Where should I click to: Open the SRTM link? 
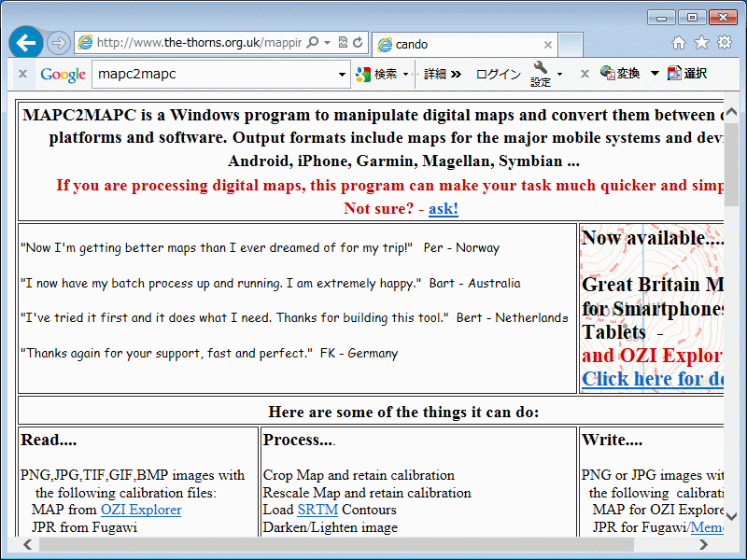(x=317, y=510)
